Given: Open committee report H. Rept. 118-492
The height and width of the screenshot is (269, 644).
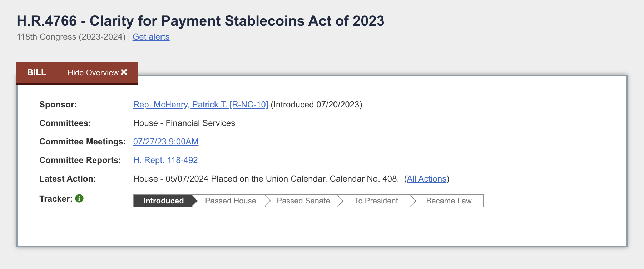Looking at the screenshot, I should point(165,160).
